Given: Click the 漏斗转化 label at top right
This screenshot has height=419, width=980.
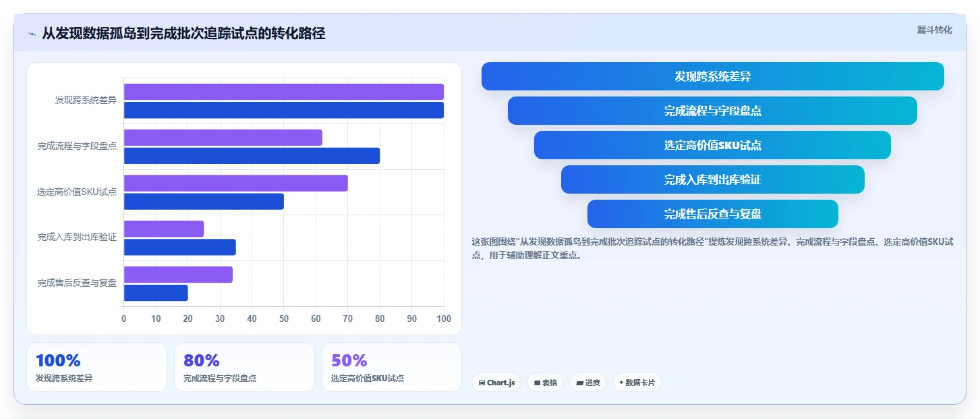Looking at the screenshot, I should coord(934,30).
